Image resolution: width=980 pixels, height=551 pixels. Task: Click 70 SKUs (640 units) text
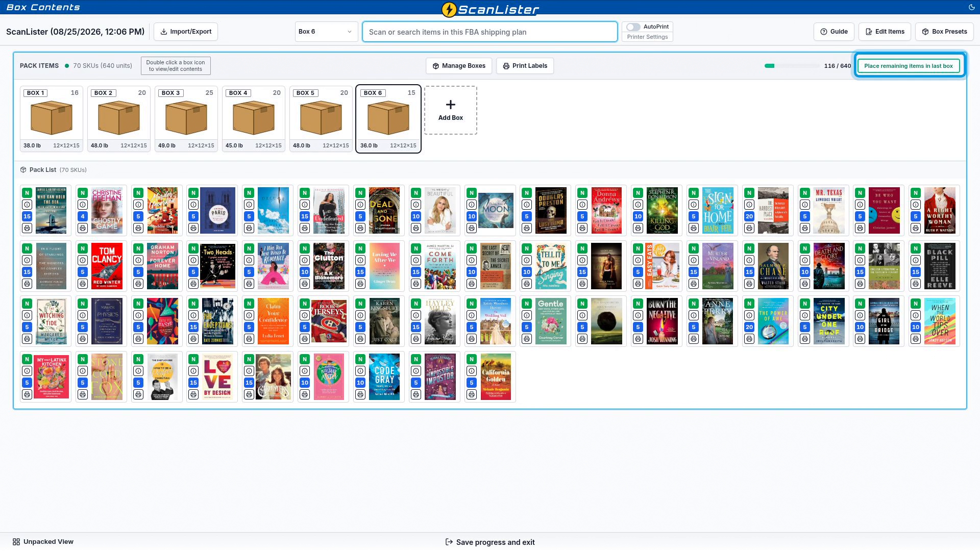pos(103,66)
